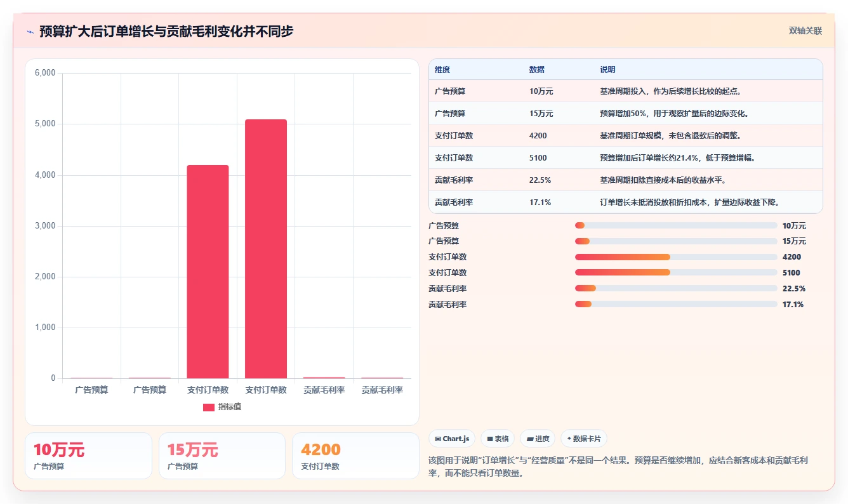
Task: Click the progress bar valued 10万元
Action: coord(676,225)
